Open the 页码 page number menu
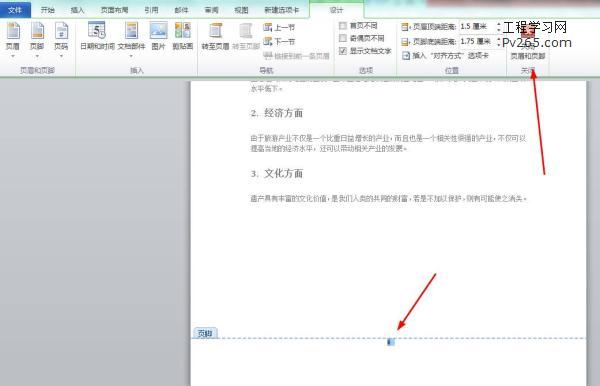Viewport: 600px width, 386px height. click(61, 37)
